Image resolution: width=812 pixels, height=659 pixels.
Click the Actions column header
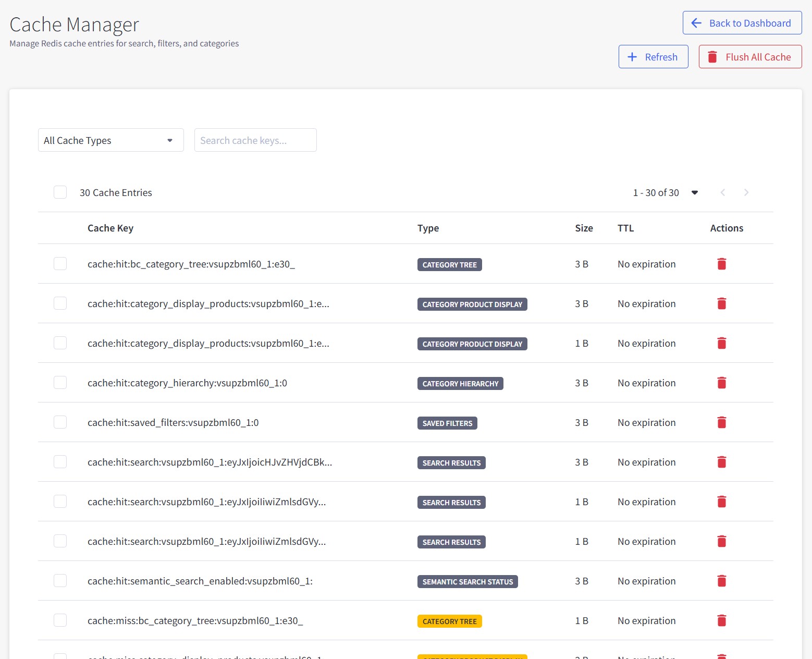[x=727, y=228]
